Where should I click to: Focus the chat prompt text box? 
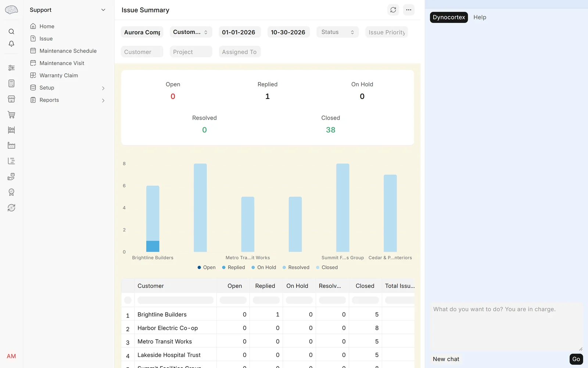(x=506, y=327)
